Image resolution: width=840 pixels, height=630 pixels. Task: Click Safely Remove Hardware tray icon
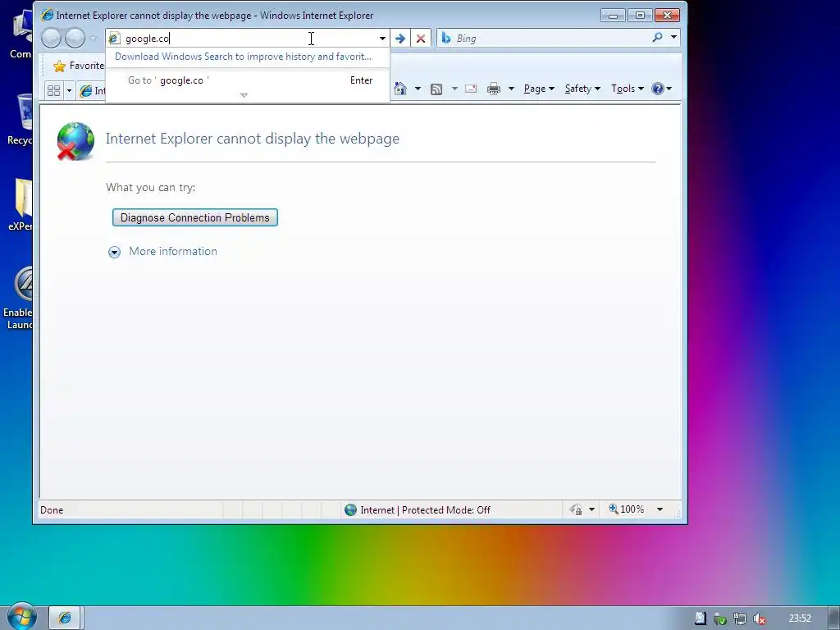click(x=720, y=619)
